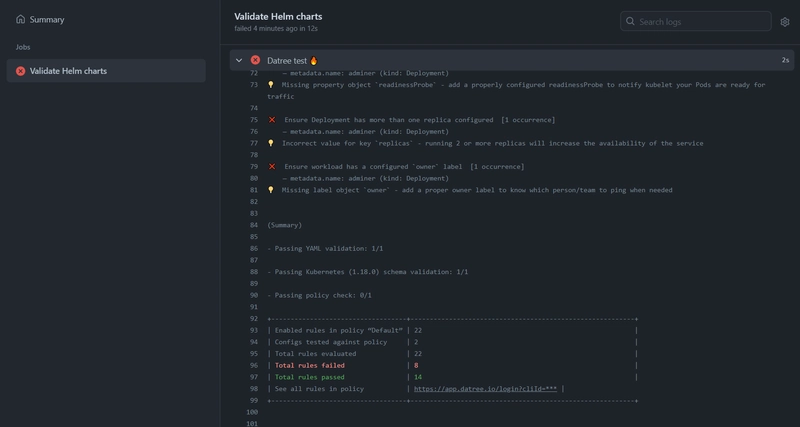Click 'Missing property object readinessProbe' line

(x=516, y=90)
